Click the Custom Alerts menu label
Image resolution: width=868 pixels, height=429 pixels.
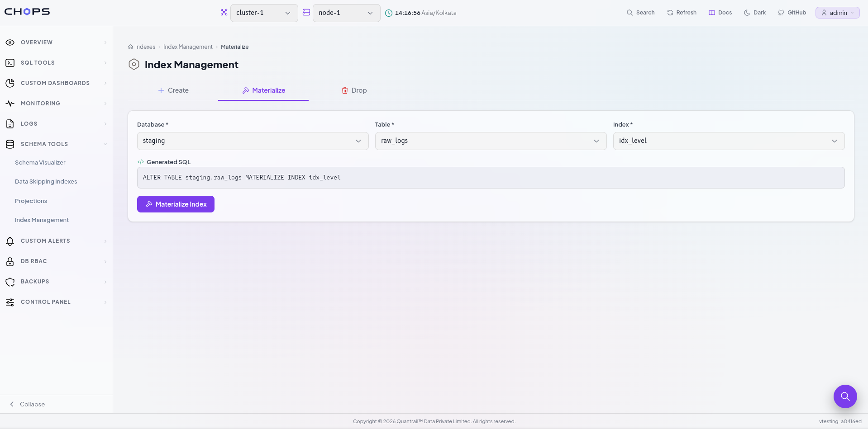(x=45, y=241)
